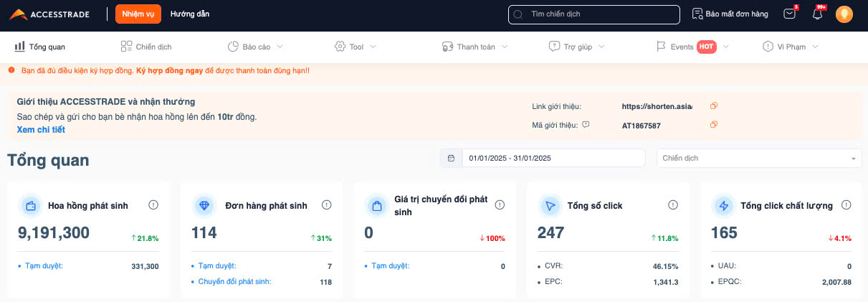Click the Bảo mật đơn hàng icon
Screen dimensions: 868x302
point(697,14)
